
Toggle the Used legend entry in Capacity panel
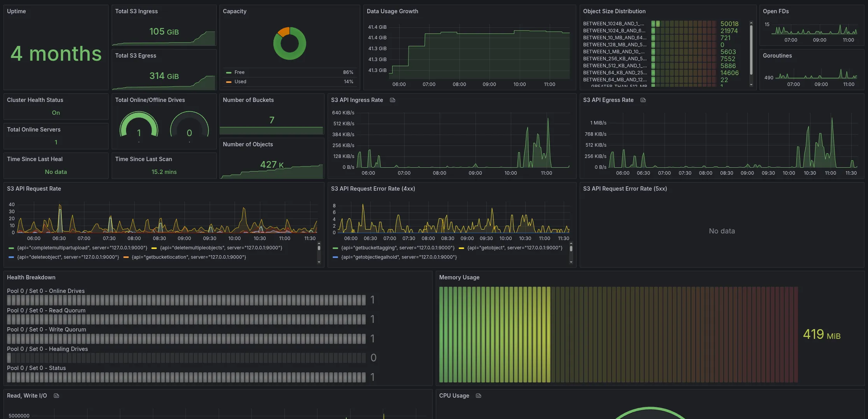coord(240,82)
